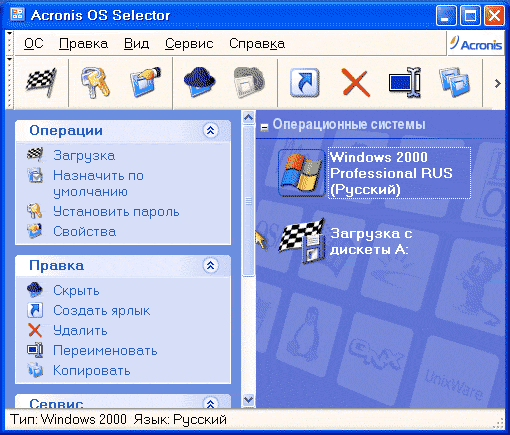Click the greyed-out unhide toolbar icon
The height and width of the screenshot is (435, 510).
click(x=249, y=82)
